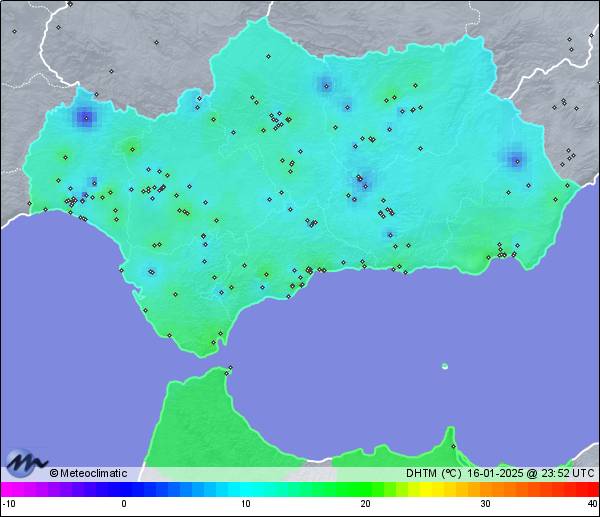Select the 10 label on temperature scale

(x=246, y=504)
